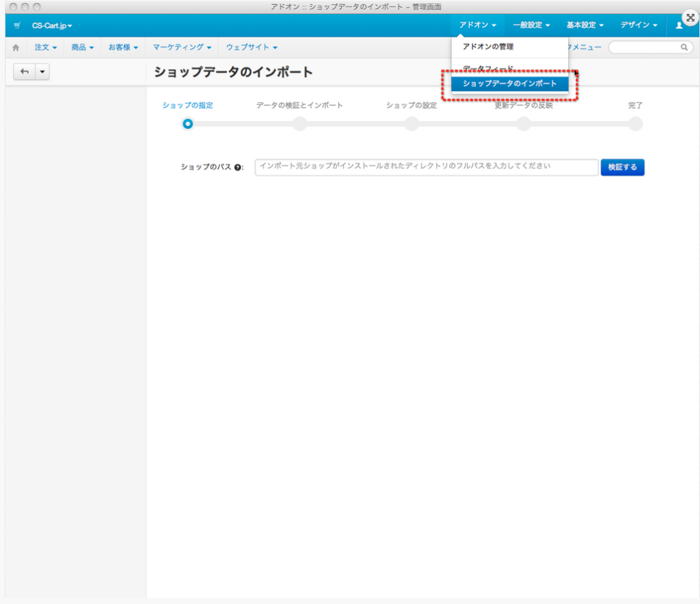This screenshot has width=700, height=604.
Task: Focus the search box in navigation bar
Action: coord(650,48)
